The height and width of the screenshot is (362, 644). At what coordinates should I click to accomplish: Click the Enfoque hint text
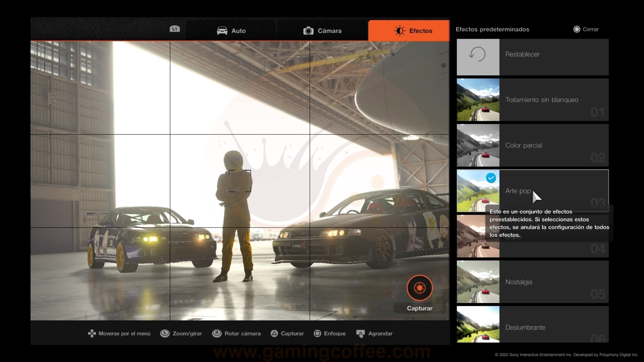[335, 333]
